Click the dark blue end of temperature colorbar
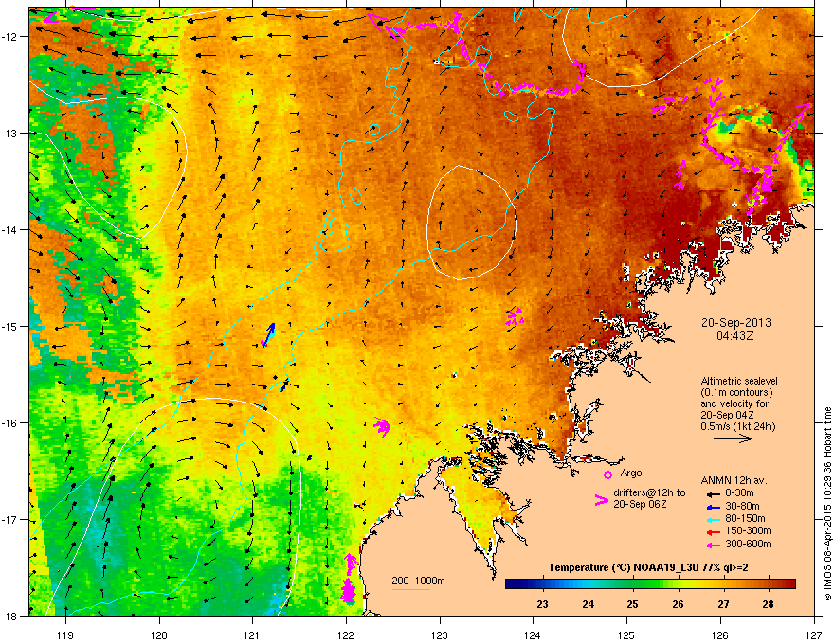 [x=512, y=584]
